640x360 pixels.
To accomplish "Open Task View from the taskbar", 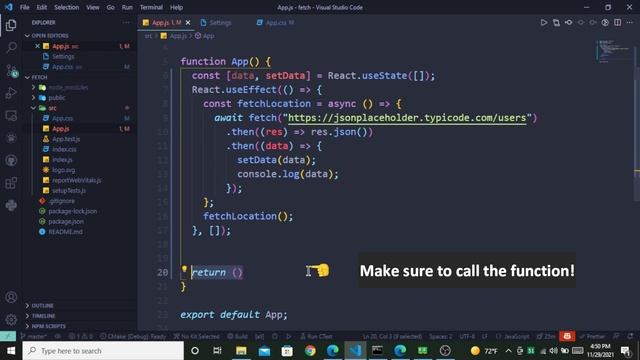I will [217, 351].
